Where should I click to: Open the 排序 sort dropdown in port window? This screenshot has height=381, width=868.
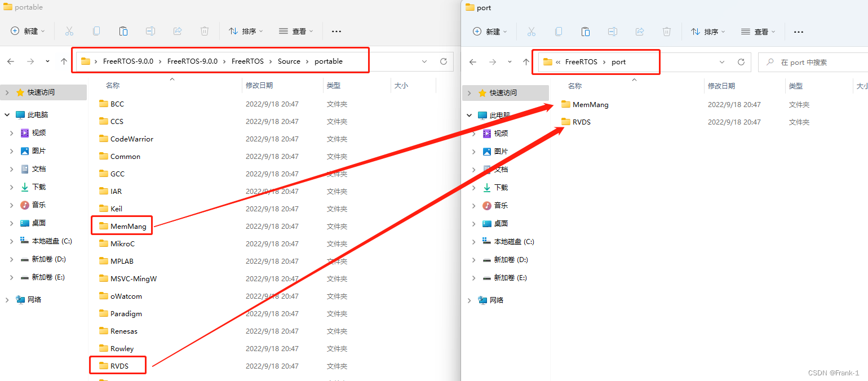tap(708, 32)
